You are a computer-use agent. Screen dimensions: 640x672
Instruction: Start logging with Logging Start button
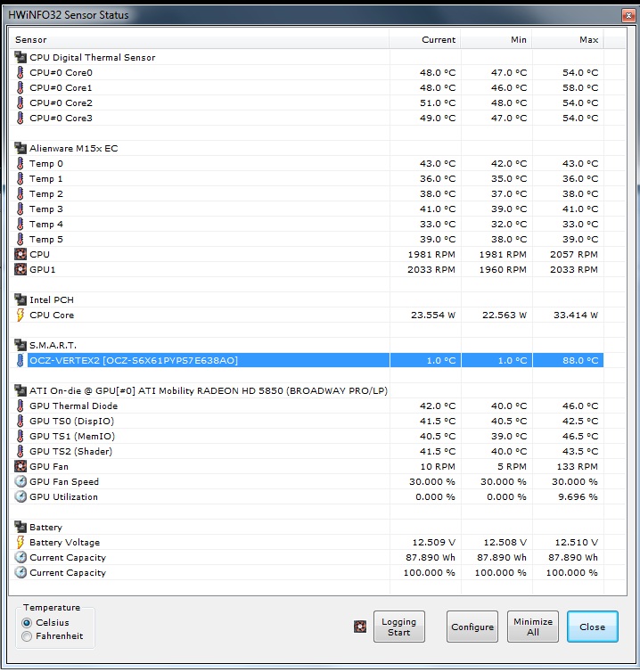(398, 627)
